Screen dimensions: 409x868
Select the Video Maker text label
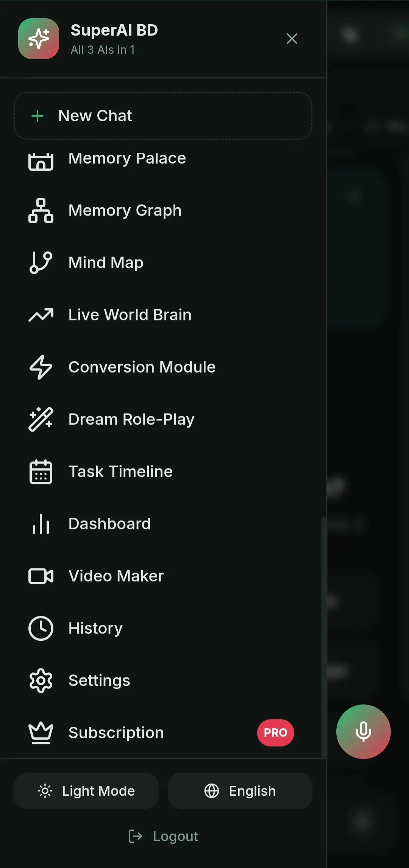(x=116, y=576)
